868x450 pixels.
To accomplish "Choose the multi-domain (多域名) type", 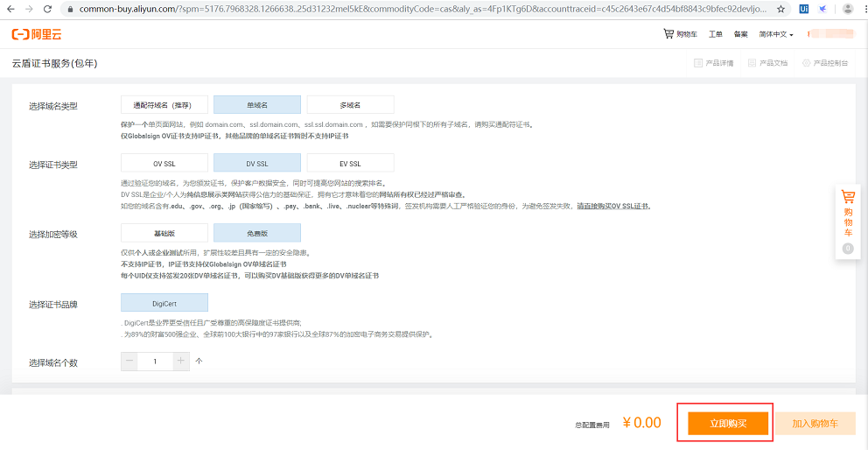I will (350, 105).
